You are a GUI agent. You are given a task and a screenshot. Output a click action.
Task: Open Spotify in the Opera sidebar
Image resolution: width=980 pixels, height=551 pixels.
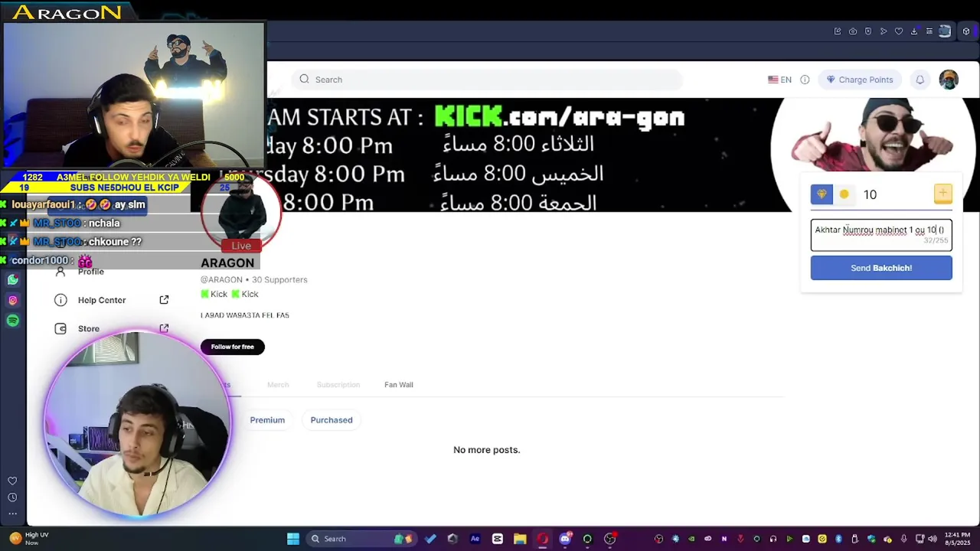[x=12, y=321]
